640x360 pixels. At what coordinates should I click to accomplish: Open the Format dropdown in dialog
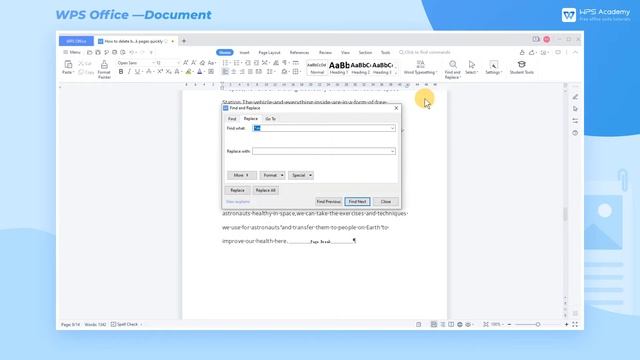coord(272,175)
